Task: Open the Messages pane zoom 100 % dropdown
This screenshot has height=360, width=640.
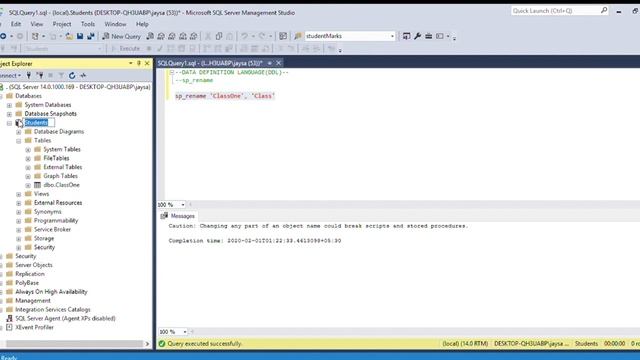Action: point(184,332)
